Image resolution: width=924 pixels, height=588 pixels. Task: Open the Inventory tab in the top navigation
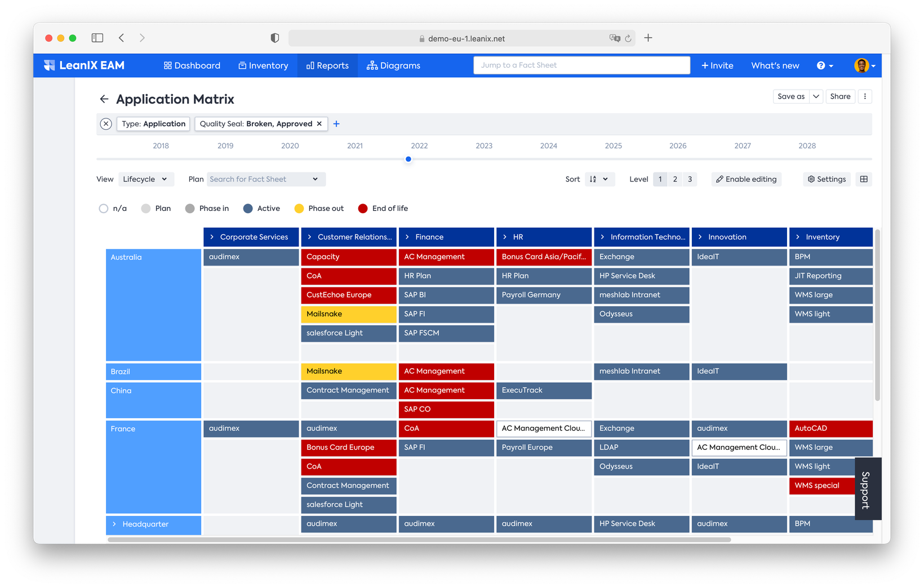[263, 65]
